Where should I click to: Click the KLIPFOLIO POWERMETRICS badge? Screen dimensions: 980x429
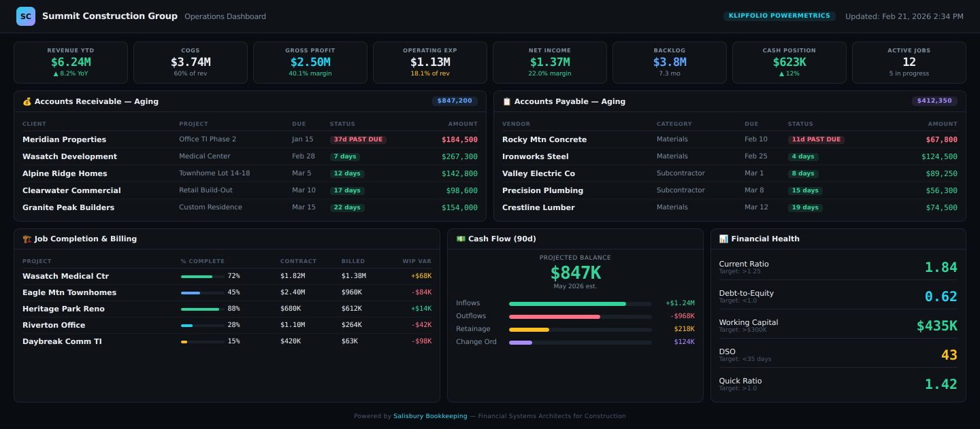(x=779, y=14)
